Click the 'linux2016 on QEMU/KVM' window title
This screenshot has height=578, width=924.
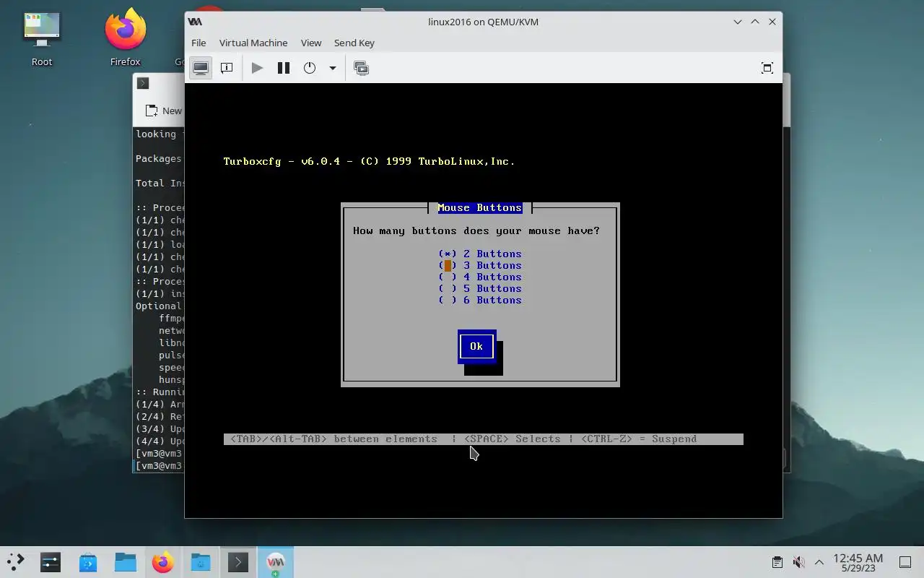(x=484, y=22)
